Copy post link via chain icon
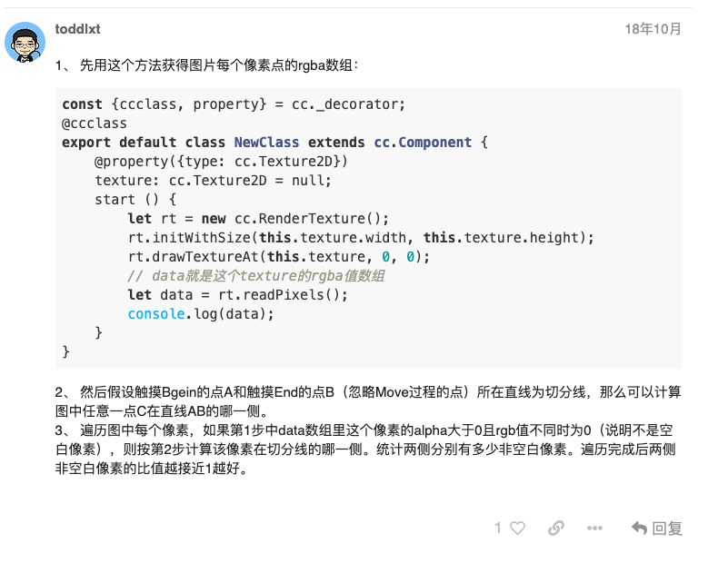728x563 pixels. pos(556,528)
